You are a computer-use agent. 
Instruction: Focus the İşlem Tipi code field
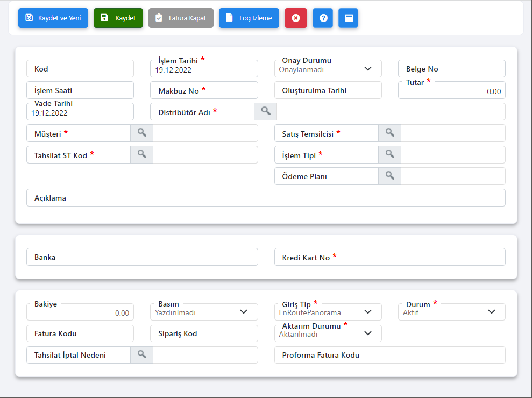click(x=327, y=155)
